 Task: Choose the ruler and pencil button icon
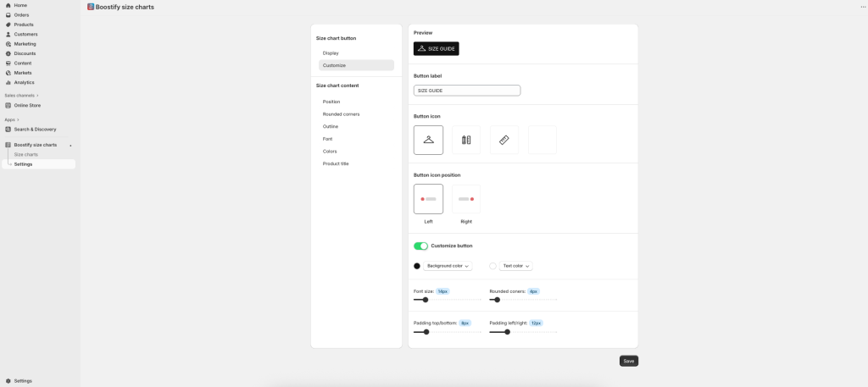pos(466,140)
